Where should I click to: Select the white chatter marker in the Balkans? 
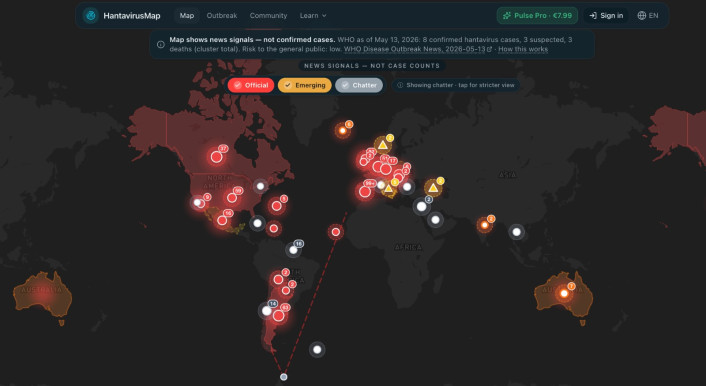coord(407,186)
